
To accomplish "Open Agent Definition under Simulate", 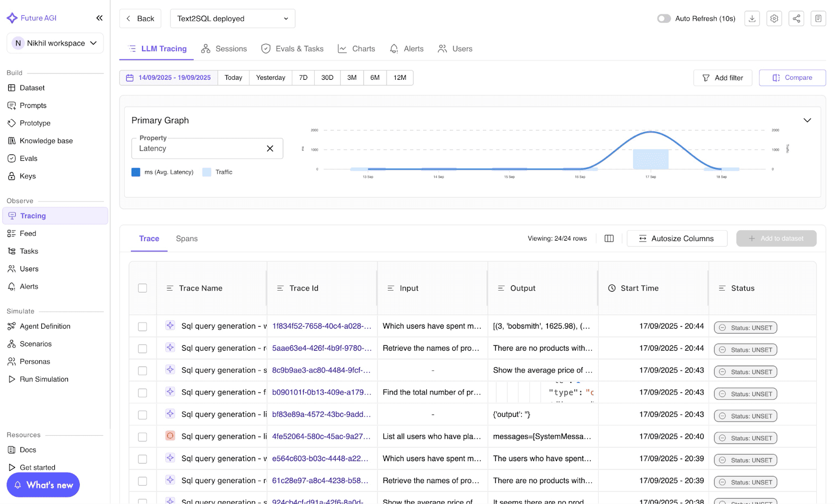I will coord(45,326).
